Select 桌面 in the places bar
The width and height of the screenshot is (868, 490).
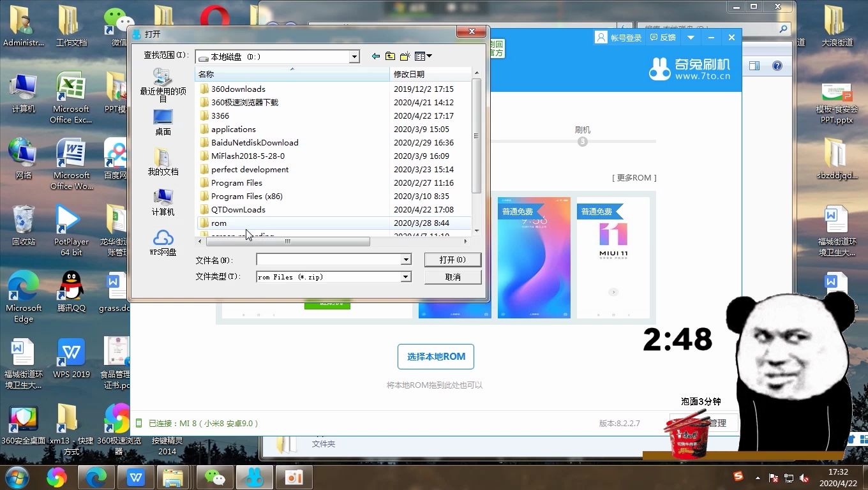point(163,122)
